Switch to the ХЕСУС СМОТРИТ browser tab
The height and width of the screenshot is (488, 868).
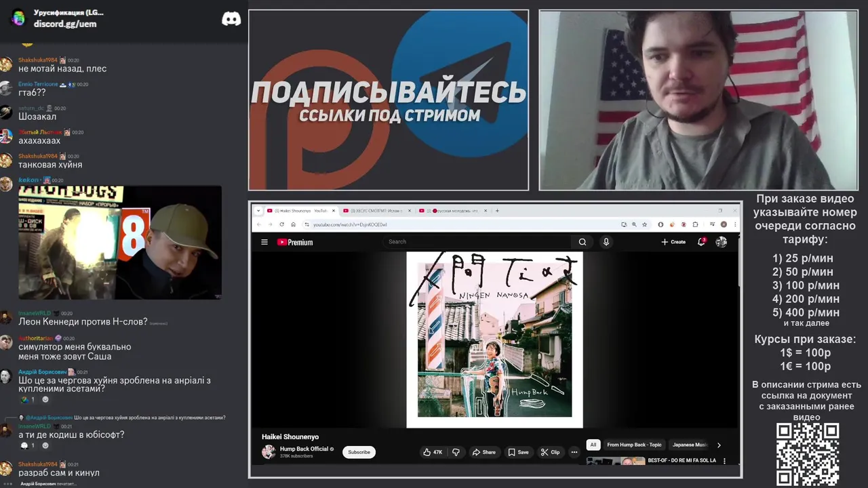click(376, 211)
